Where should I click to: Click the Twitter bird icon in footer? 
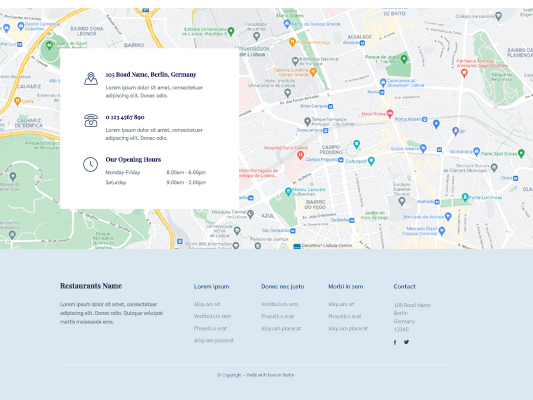[x=406, y=342]
